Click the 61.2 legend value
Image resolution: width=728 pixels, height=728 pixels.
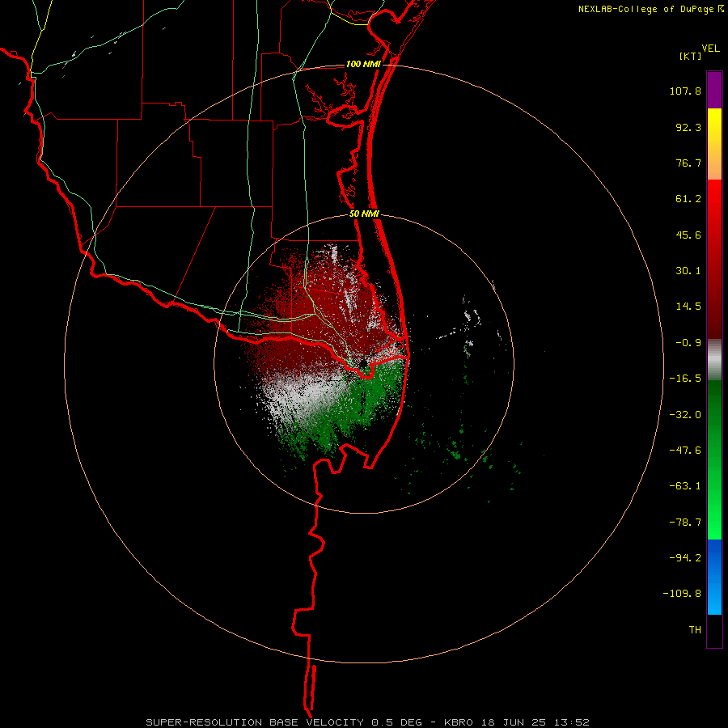point(688,199)
